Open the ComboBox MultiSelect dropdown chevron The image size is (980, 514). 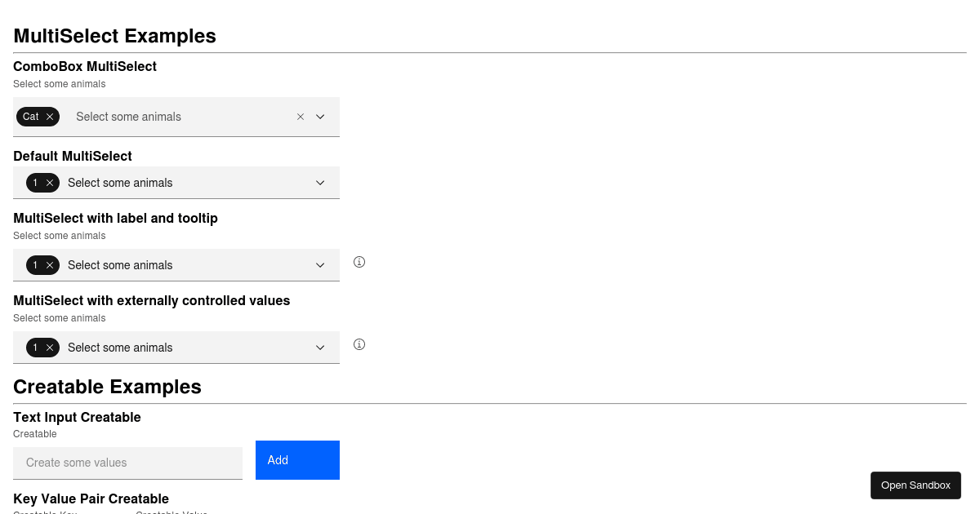[320, 117]
